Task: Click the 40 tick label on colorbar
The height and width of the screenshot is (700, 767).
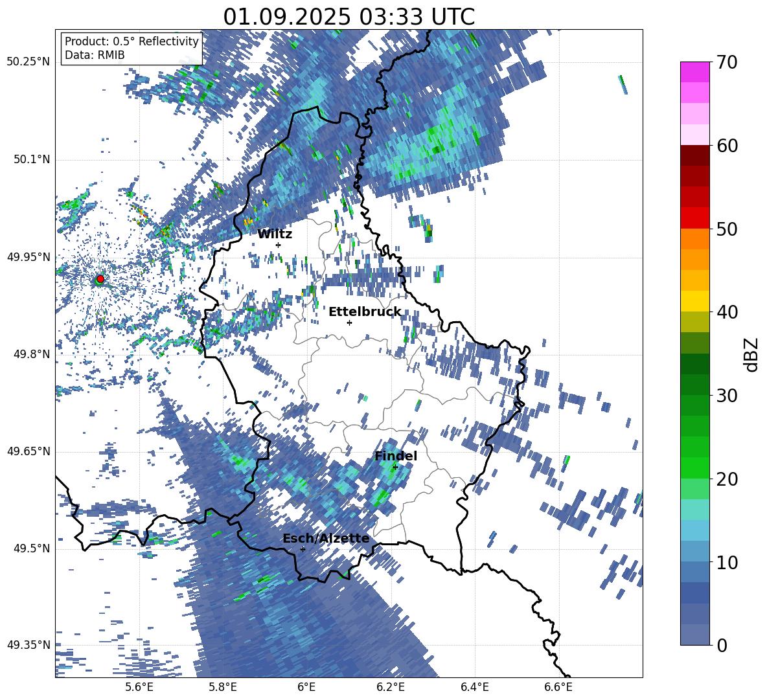Action: pos(726,312)
